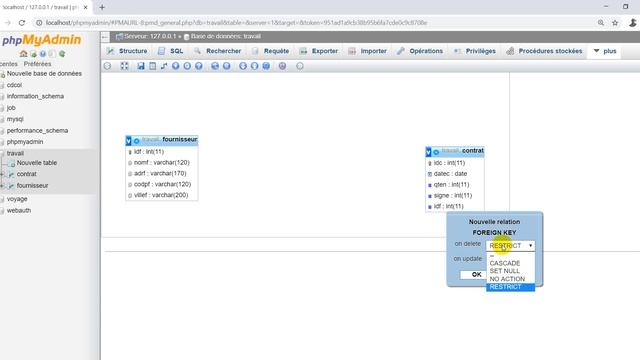Image resolution: width=640 pixels, height=360 pixels.
Task: Open the Exporter tab
Action: 319,51
